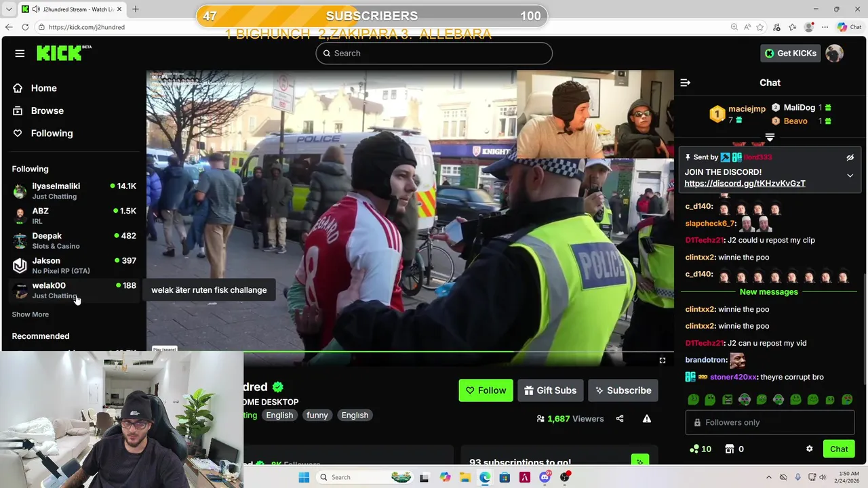Screen dimensions: 868x488
Task: Open a new browser tab
Action: point(136,9)
